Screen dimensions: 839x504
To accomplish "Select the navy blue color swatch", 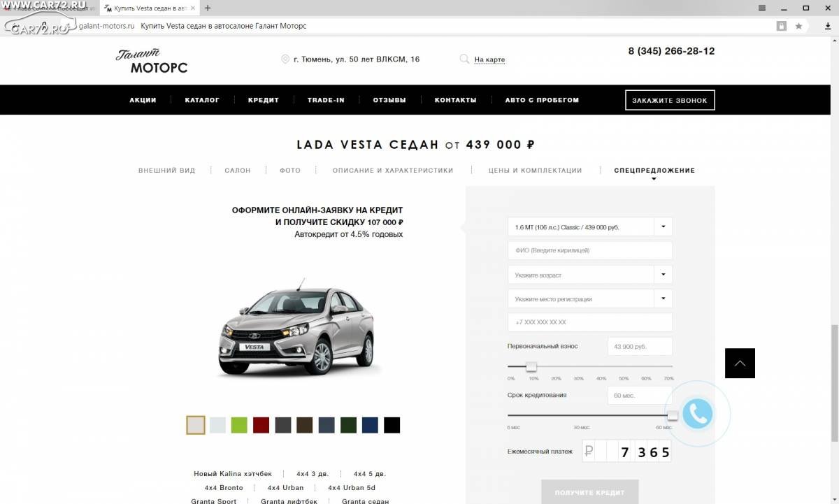I will coord(370,425).
